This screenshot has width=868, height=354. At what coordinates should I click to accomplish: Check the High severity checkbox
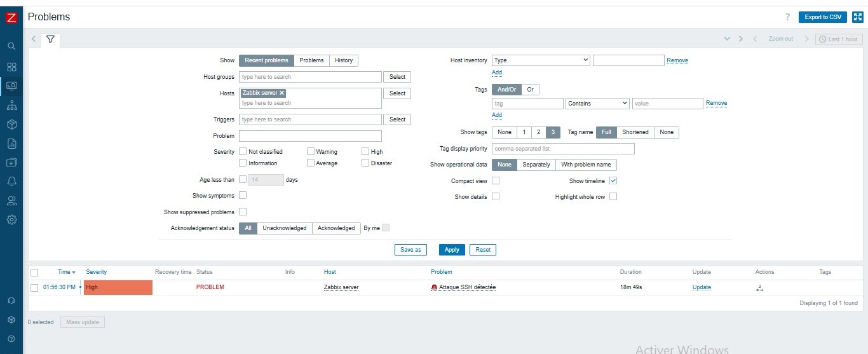pyautogui.click(x=365, y=151)
